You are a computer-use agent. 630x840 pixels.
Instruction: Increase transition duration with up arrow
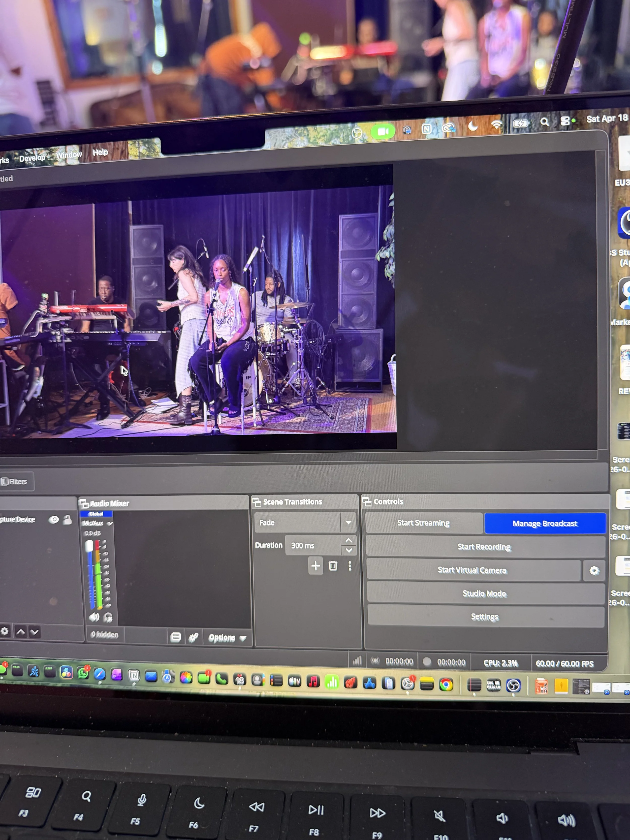349,540
